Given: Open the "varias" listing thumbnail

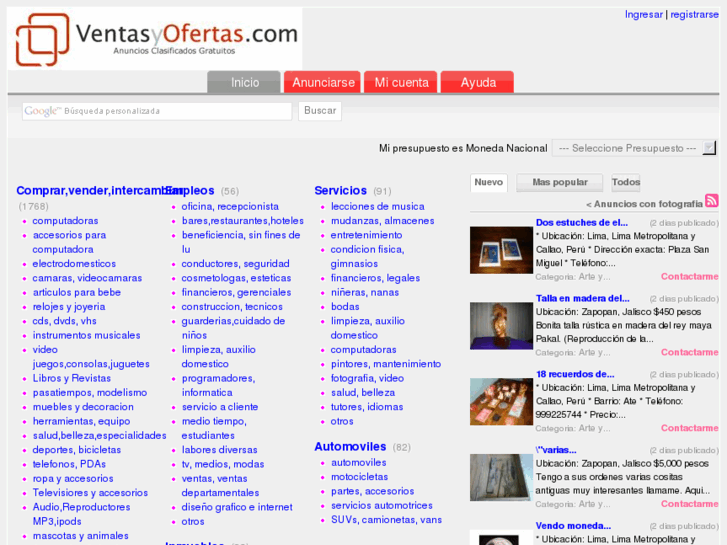Looking at the screenshot, I should click(501, 477).
